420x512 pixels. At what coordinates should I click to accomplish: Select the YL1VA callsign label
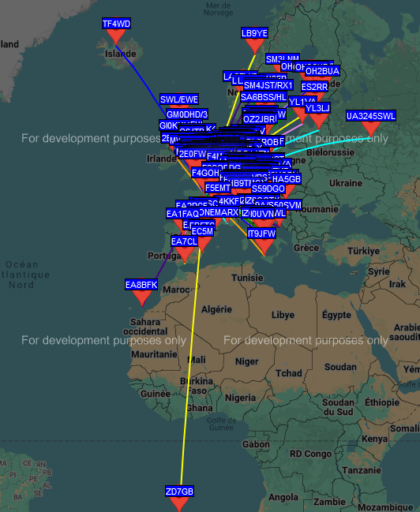302,102
